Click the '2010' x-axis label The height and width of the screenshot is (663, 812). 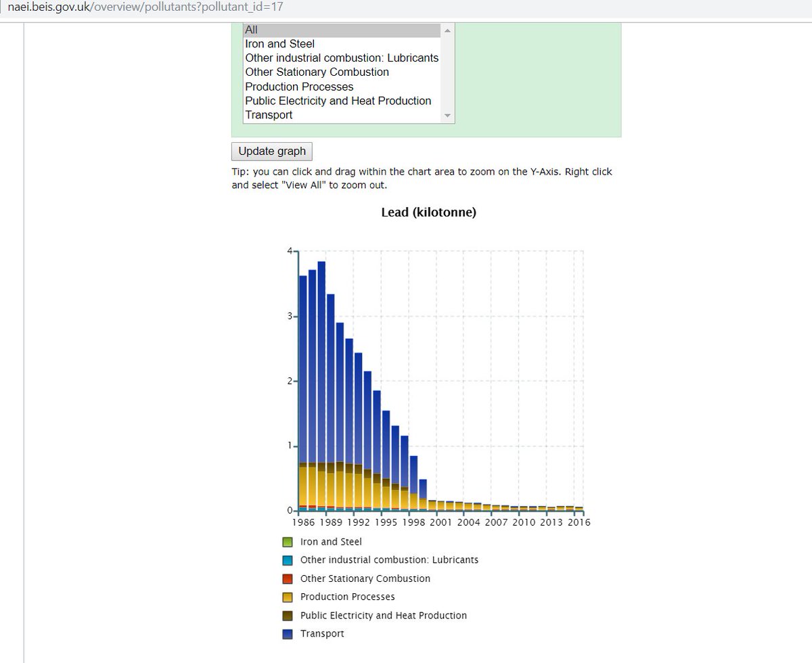point(524,522)
